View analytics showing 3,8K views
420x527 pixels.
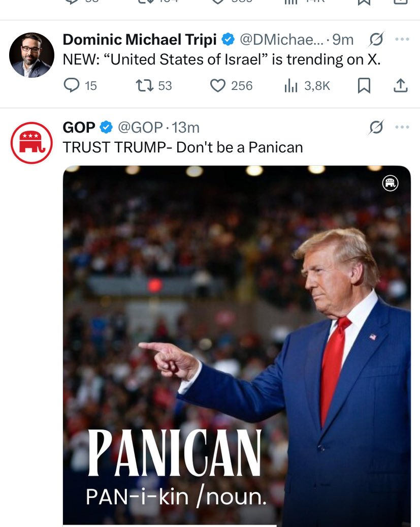pyautogui.click(x=290, y=86)
